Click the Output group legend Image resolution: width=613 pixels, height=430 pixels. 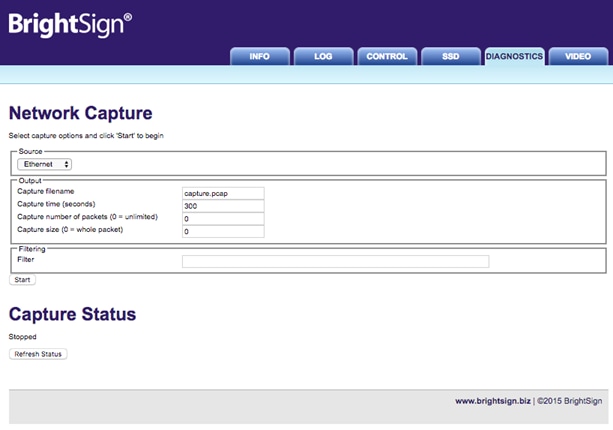[x=30, y=181]
